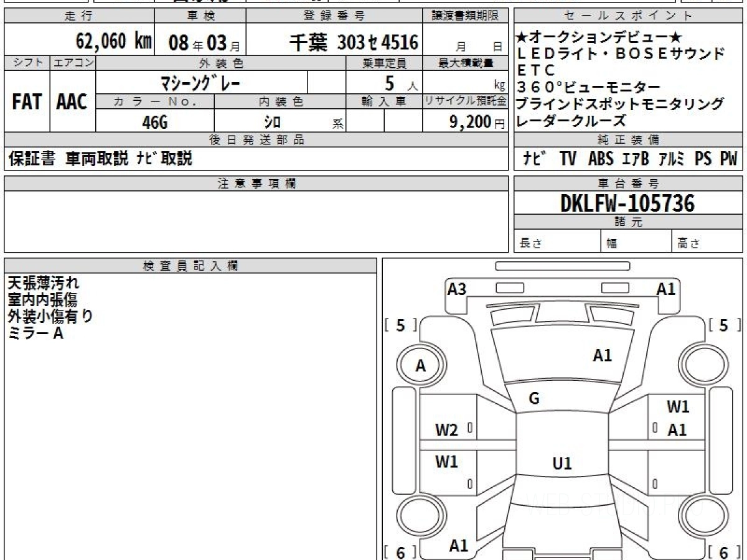Select chassis number DKLFW-105736
This screenshot has height=560, width=747.
click(x=627, y=203)
